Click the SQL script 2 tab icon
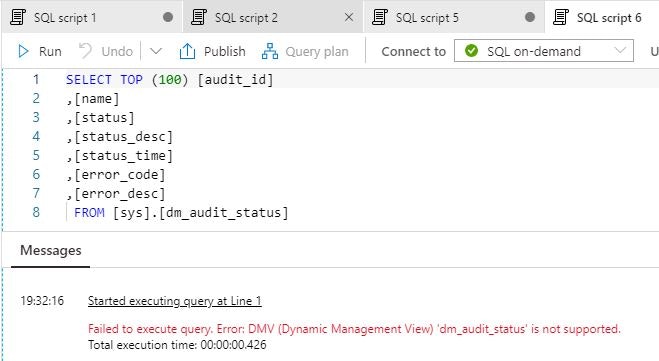659x361 pixels. tap(198, 17)
